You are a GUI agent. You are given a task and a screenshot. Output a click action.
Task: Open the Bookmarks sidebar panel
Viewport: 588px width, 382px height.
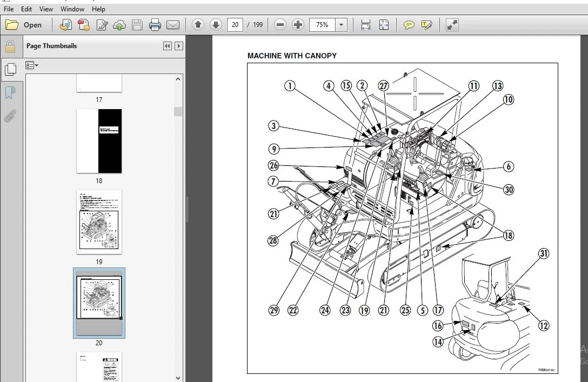pos(10,92)
